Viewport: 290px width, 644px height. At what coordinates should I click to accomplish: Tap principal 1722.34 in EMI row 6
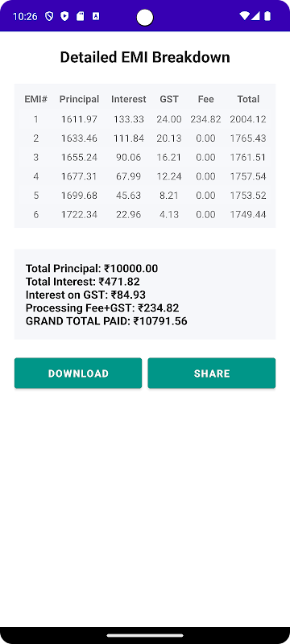79,214
